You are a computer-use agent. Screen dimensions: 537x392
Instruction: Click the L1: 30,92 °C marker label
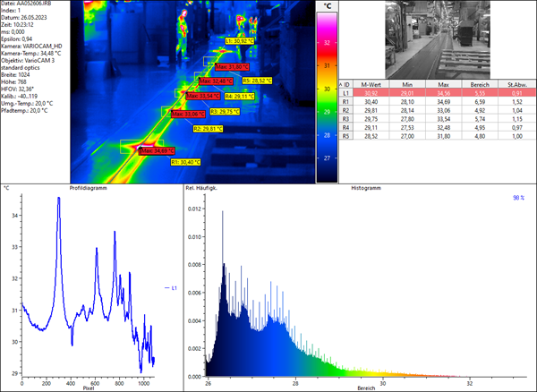pyautogui.click(x=242, y=41)
